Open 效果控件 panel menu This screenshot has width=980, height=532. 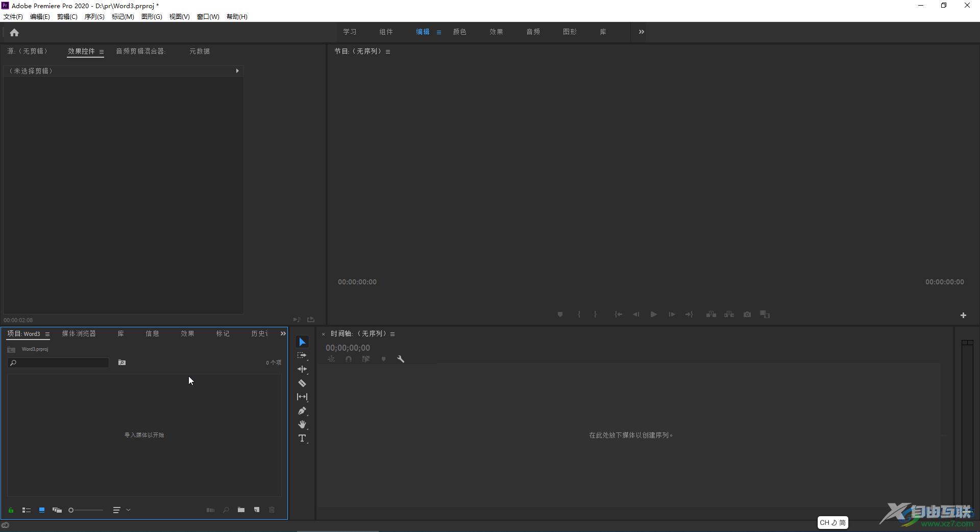click(102, 52)
